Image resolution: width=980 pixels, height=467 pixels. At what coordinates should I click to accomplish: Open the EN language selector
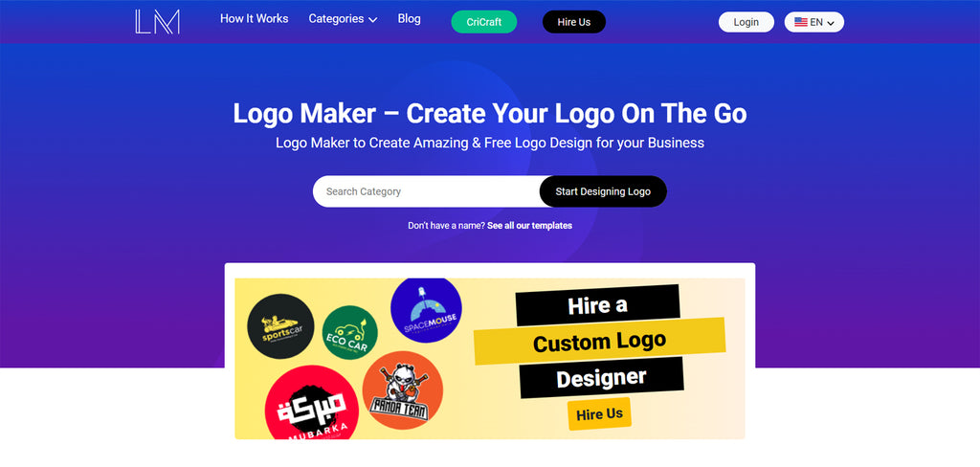813,22
